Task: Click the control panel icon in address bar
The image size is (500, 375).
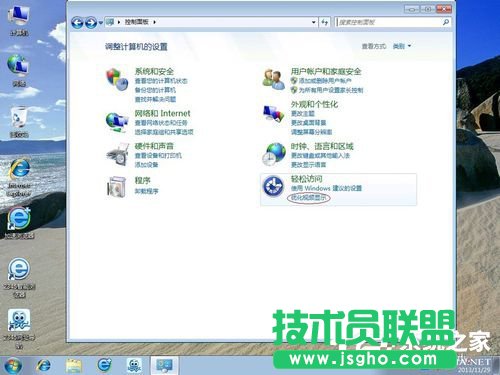Action: pyautogui.click(x=110, y=22)
